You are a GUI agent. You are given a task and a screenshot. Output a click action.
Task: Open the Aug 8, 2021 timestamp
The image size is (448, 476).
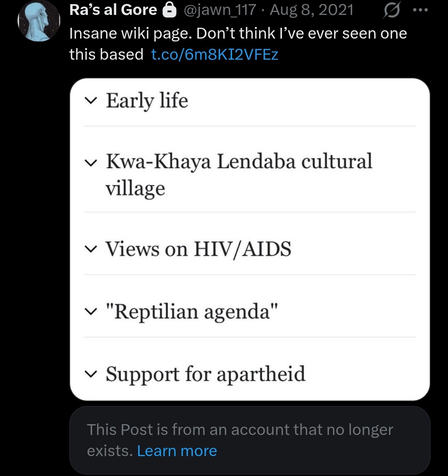[x=312, y=10]
